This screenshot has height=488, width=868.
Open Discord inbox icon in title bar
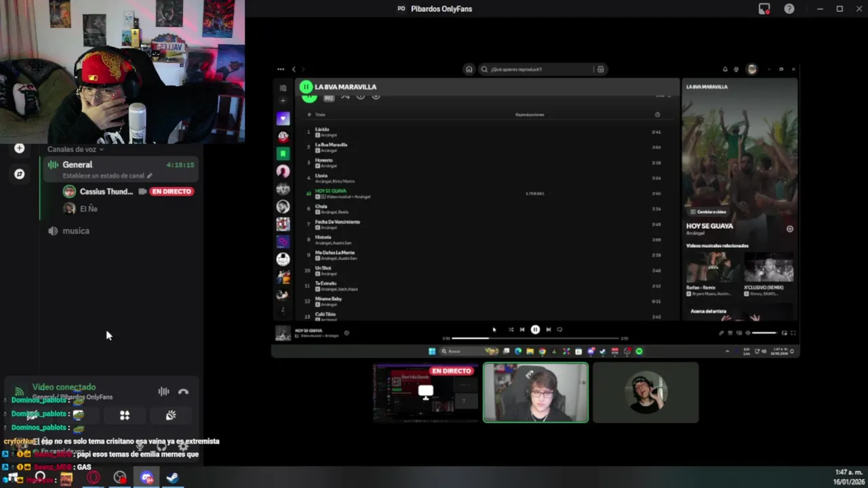click(x=764, y=9)
